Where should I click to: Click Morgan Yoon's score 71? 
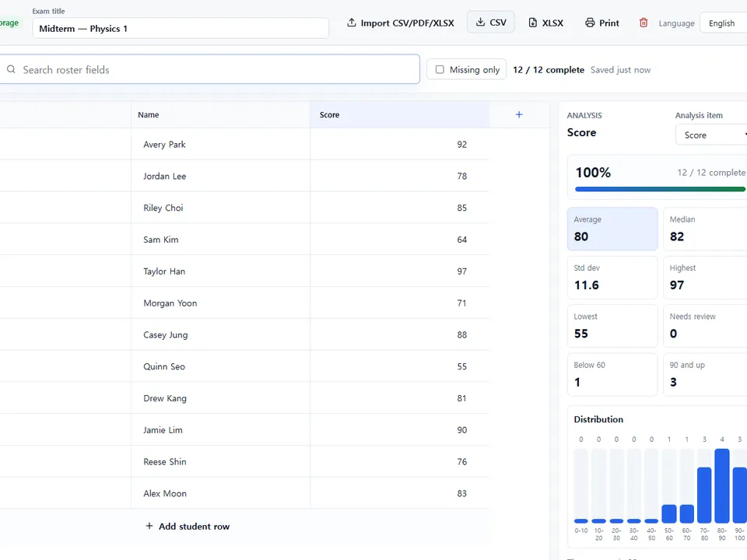(400, 303)
